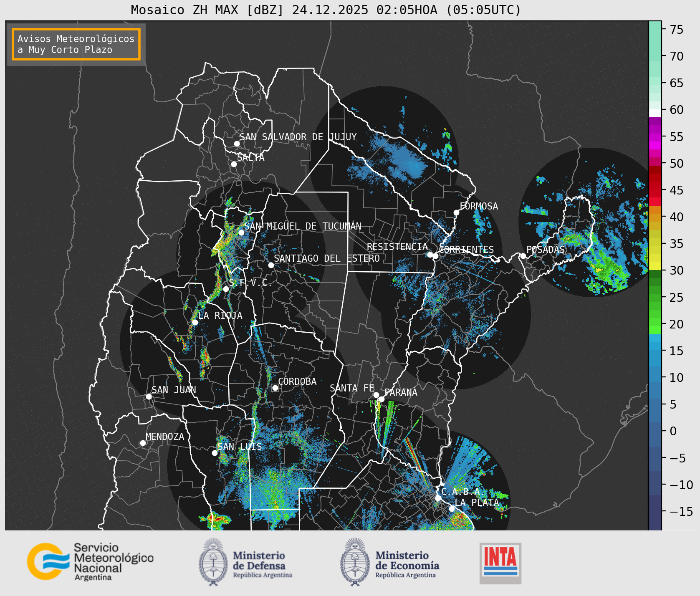Click the Avisos Meteorológicos a Muy Corto Plazo box
The image size is (700, 596).
[76, 44]
